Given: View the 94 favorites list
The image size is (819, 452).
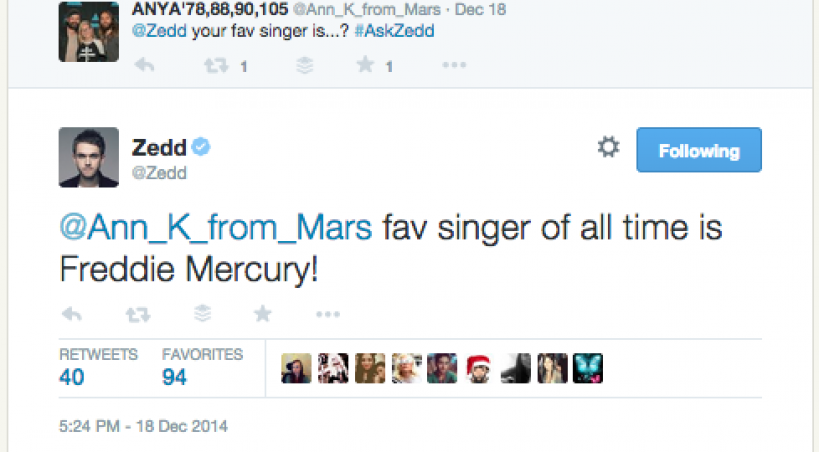Looking at the screenshot, I should (175, 377).
